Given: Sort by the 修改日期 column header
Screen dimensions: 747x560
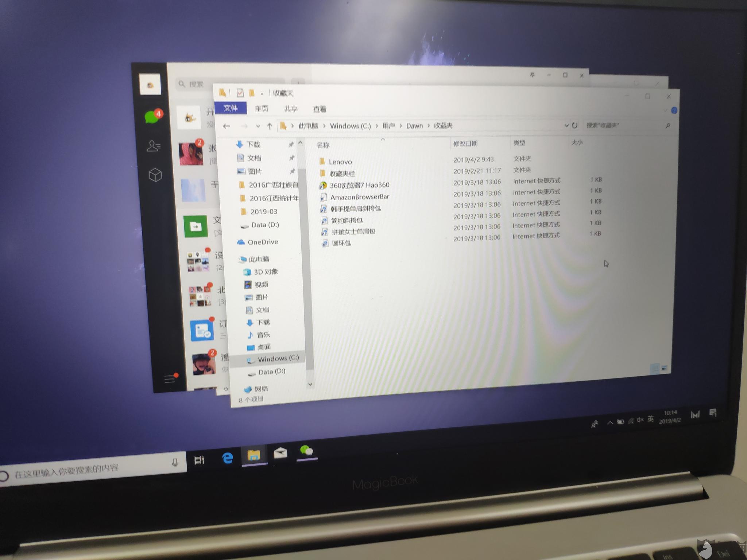Looking at the screenshot, I should coord(465,144).
